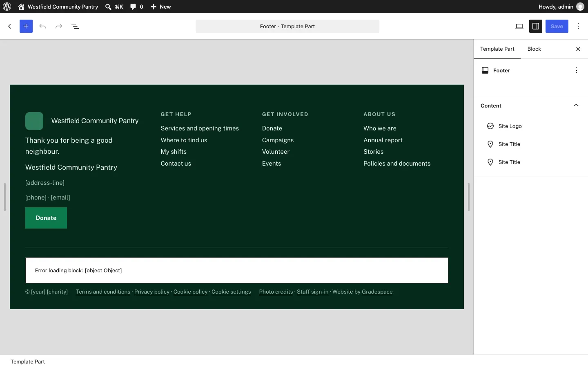Image resolution: width=588 pixels, height=368 pixels.
Task: Click the Donate link under Get Involved
Action: (x=272, y=128)
